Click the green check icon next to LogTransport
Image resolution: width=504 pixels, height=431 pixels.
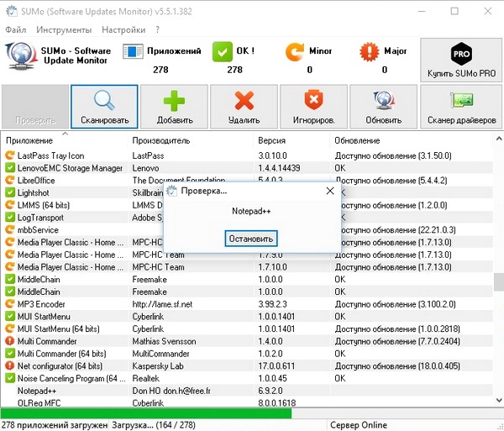[x=10, y=218]
